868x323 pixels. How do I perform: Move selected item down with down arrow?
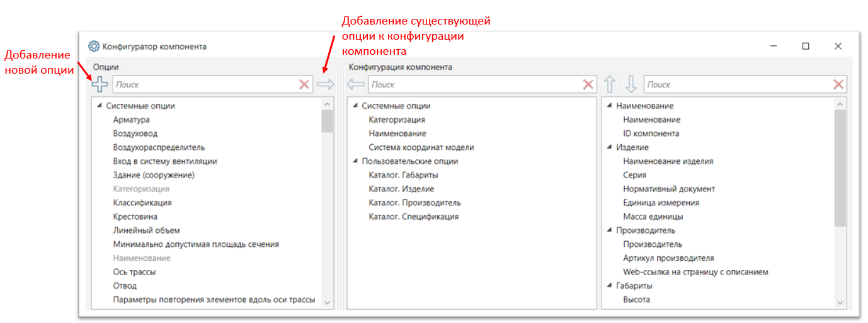(631, 84)
